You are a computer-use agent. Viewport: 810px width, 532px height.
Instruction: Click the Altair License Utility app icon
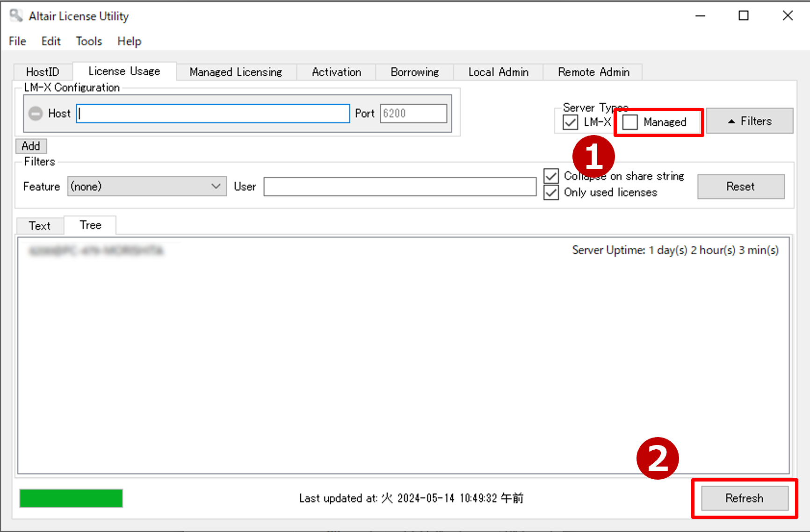pos(16,16)
